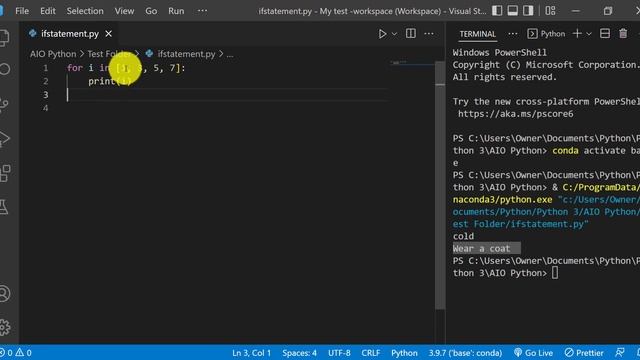Open the Edit menu
This screenshot has height=360, width=640.
[48, 11]
